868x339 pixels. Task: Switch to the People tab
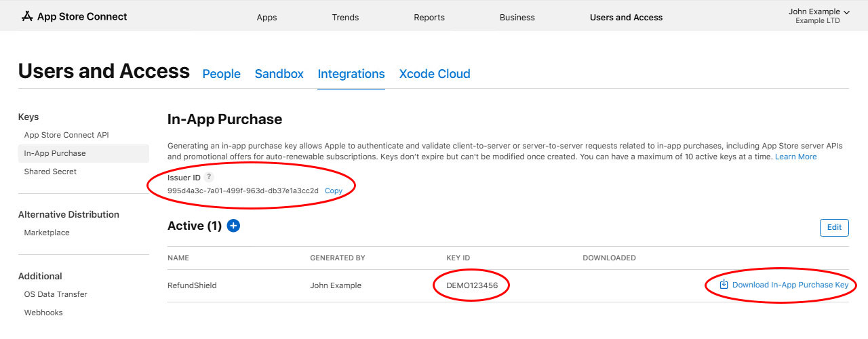[222, 74]
